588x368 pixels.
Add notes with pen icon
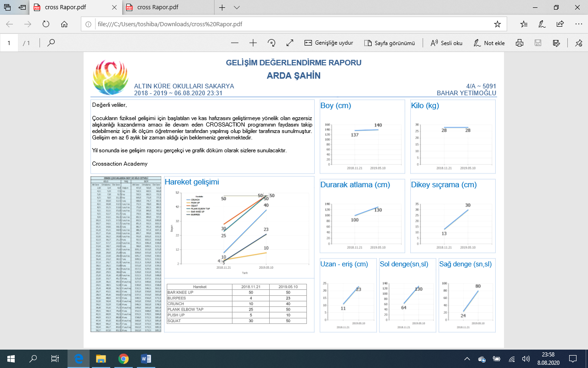[542, 24]
